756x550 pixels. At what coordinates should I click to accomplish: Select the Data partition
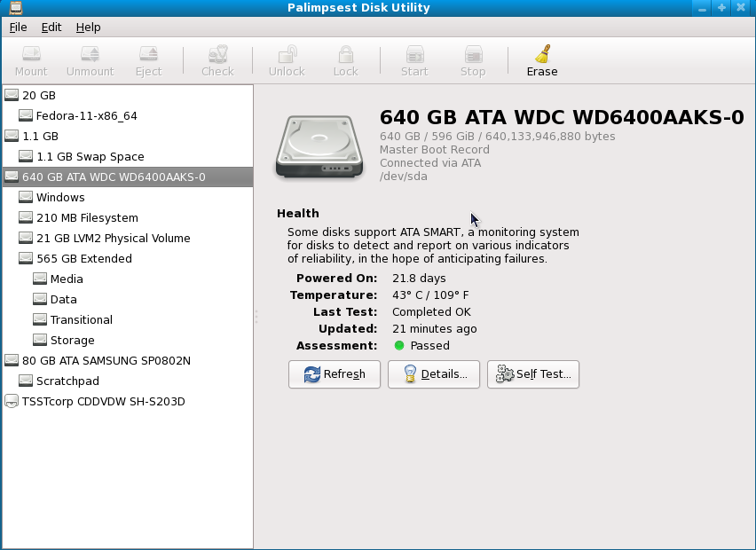(x=128, y=299)
